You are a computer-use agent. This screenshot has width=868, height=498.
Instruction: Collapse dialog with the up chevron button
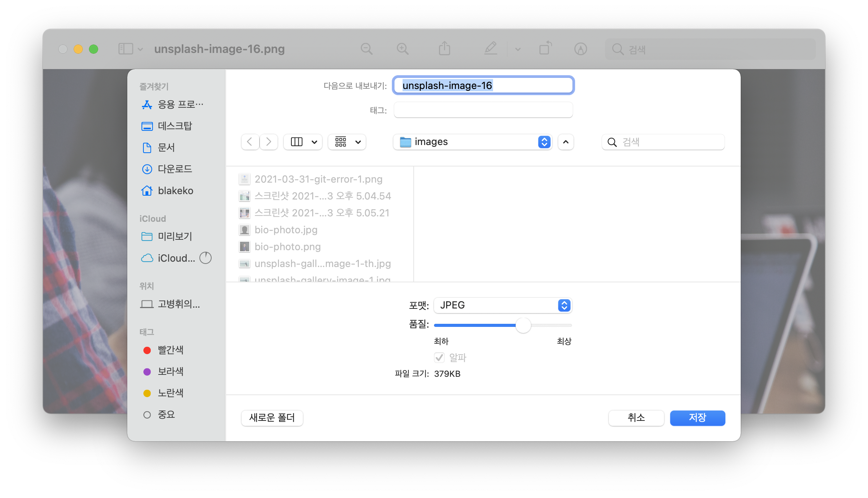click(x=566, y=142)
